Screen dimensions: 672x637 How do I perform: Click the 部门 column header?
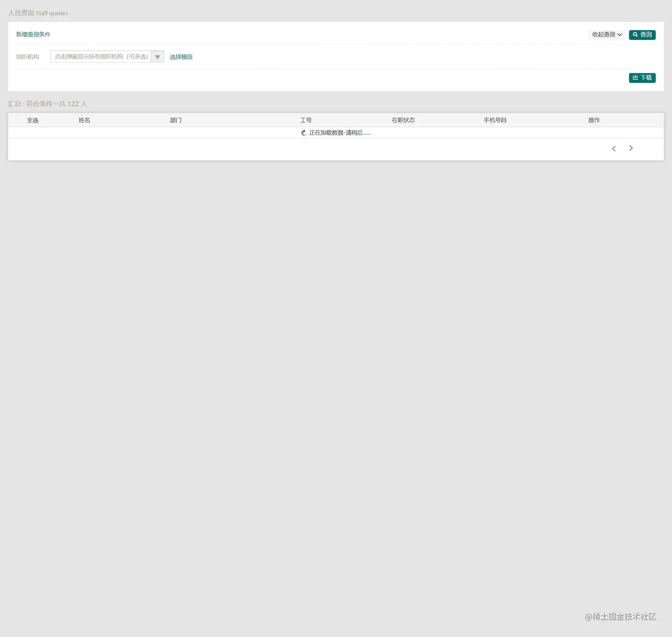pos(176,120)
